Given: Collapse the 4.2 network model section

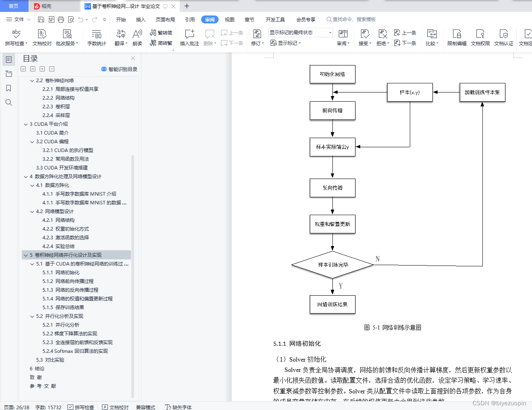Looking at the screenshot, I should 32,212.
